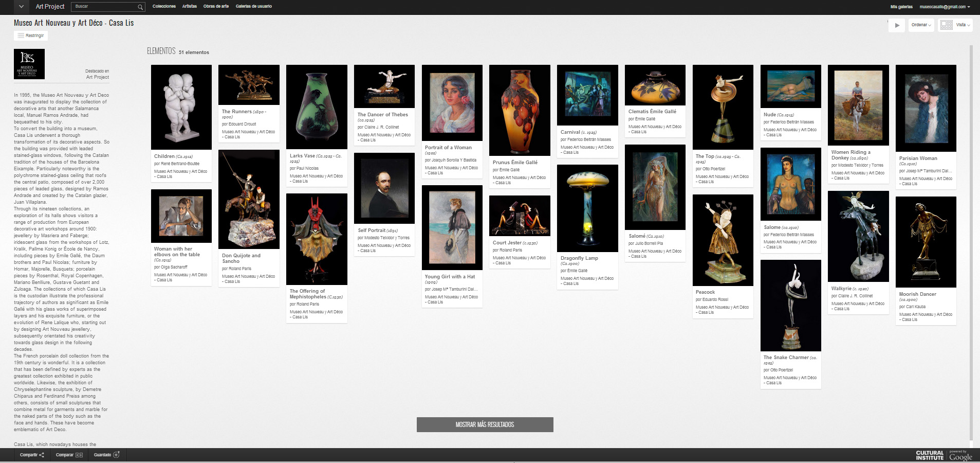Go to Colecciones in top menu
980x463 pixels.
pyautogui.click(x=164, y=7)
